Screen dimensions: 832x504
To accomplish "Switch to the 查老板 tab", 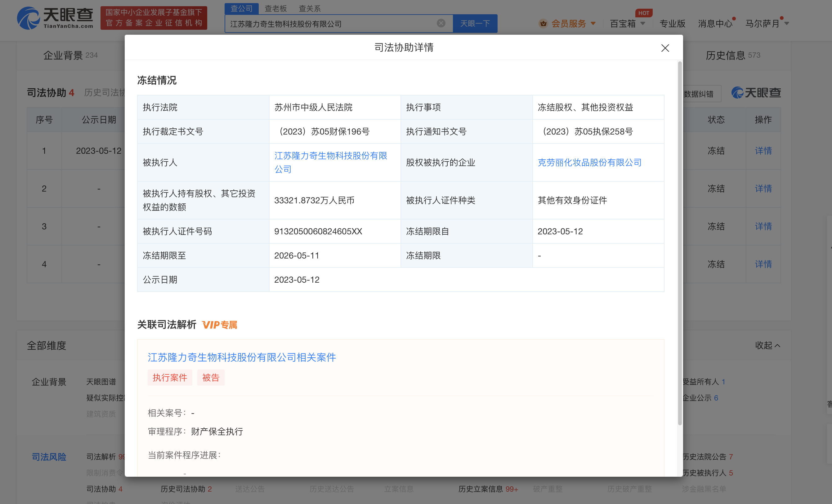I will tap(275, 8).
